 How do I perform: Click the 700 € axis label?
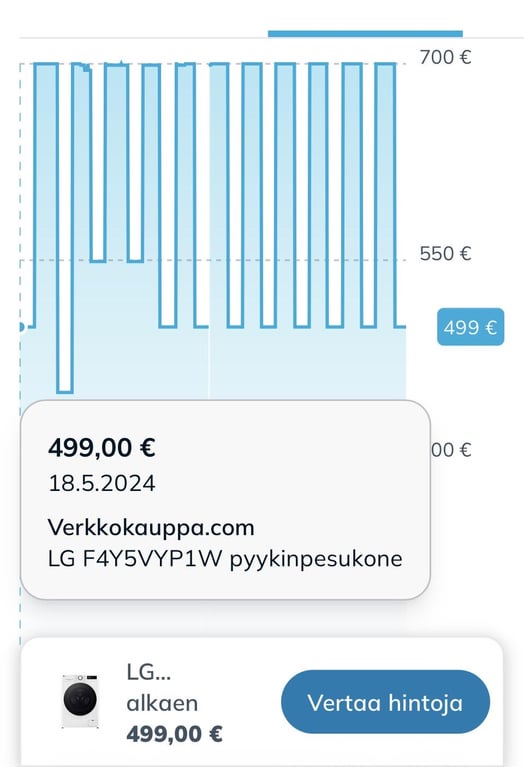coord(445,57)
